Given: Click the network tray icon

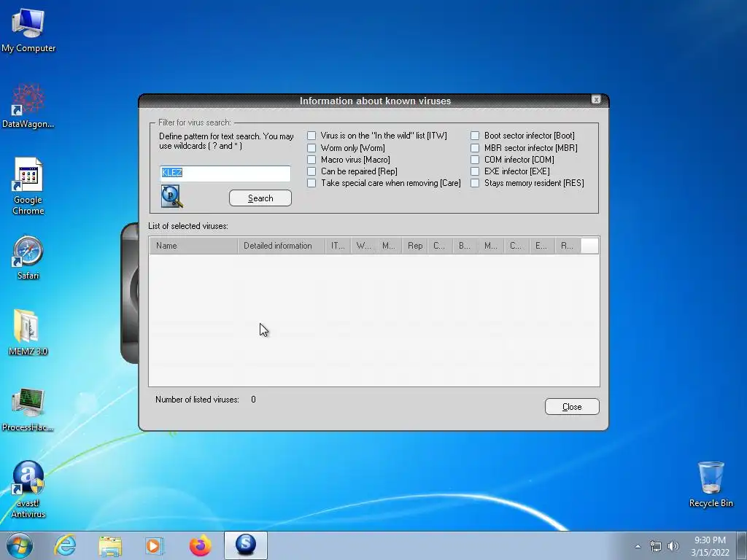Looking at the screenshot, I should coord(656,546).
